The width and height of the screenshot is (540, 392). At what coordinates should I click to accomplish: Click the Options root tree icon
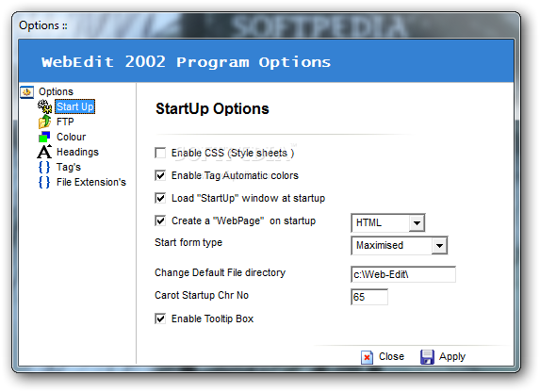point(27,92)
